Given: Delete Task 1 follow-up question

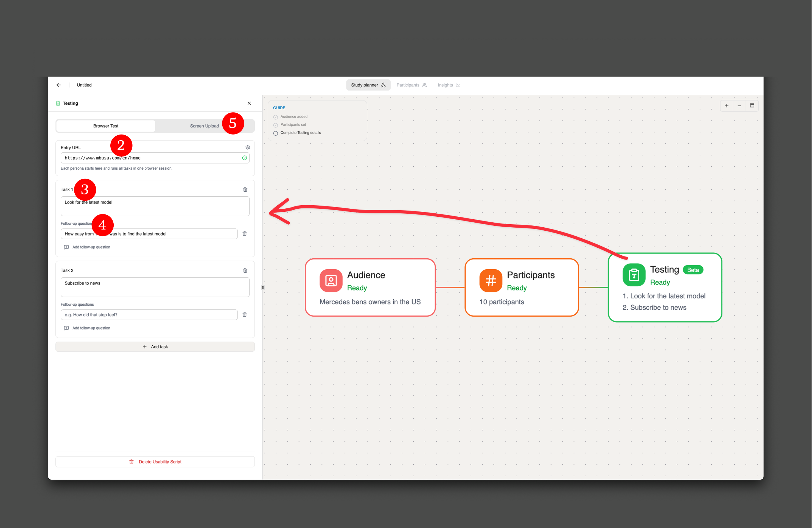Looking at the screenshot, I should 244,233.
